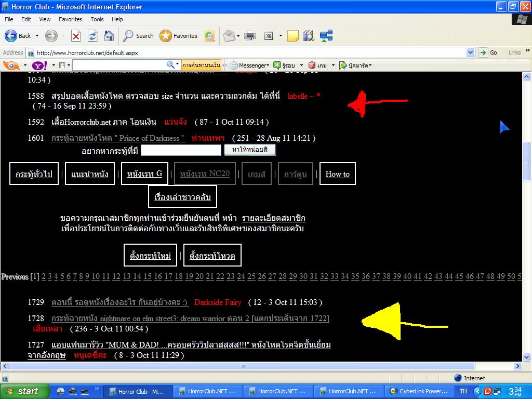Open the Mail button dropdown arrow
The height and width of the screenshot is (399, 532).
(238, 36)
